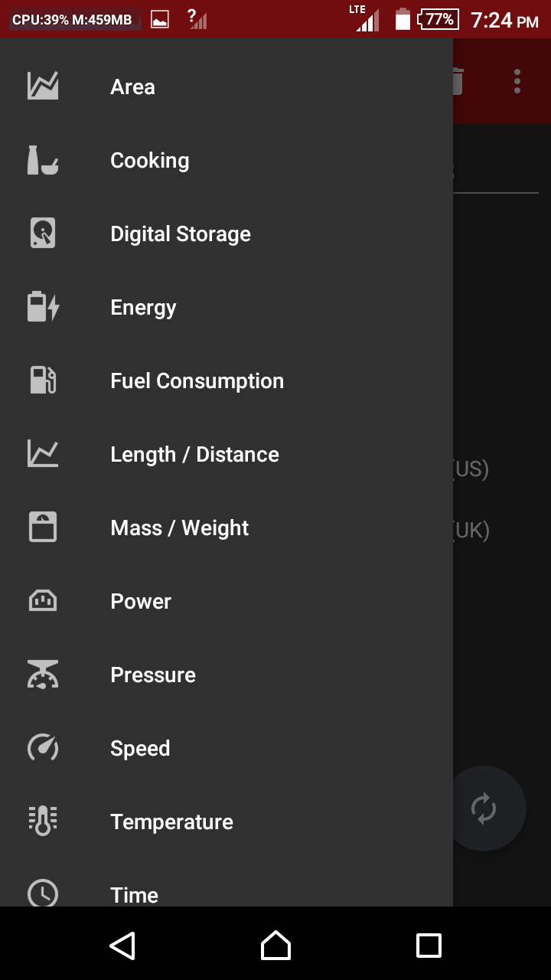This screenshot has width=551, height=980.
Task: Tap the Android back navigation button
Action: 122,946
